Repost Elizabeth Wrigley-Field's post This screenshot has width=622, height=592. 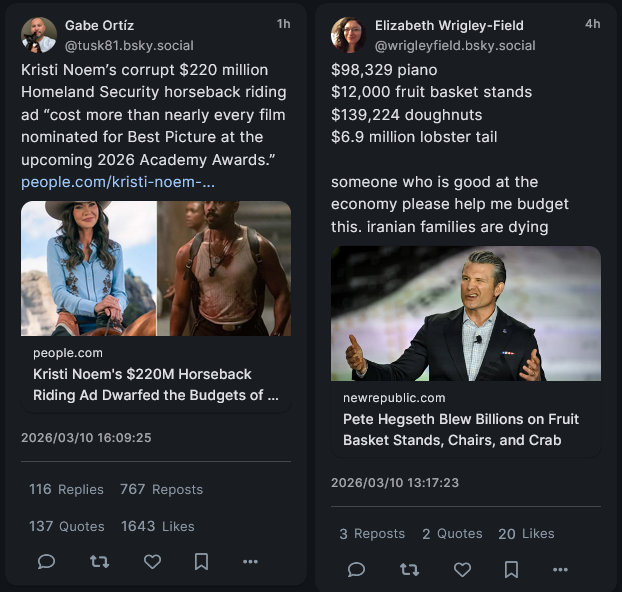[409, 570]
